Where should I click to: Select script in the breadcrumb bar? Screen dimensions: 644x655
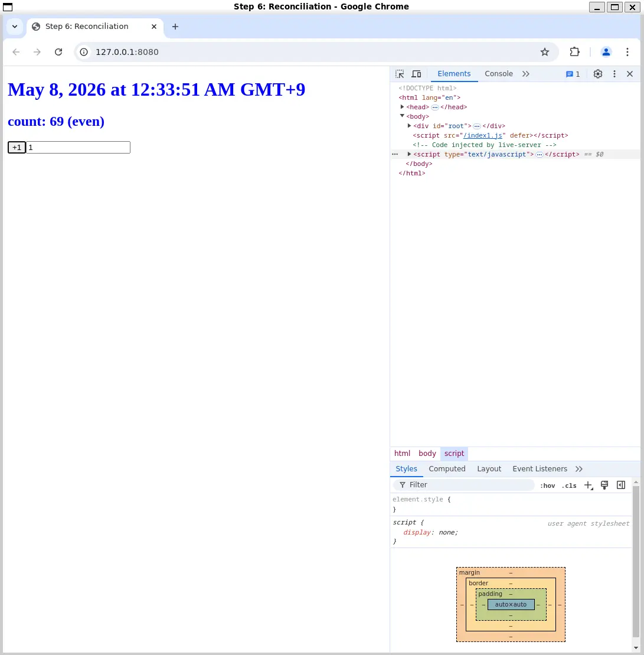click(454, 454)
